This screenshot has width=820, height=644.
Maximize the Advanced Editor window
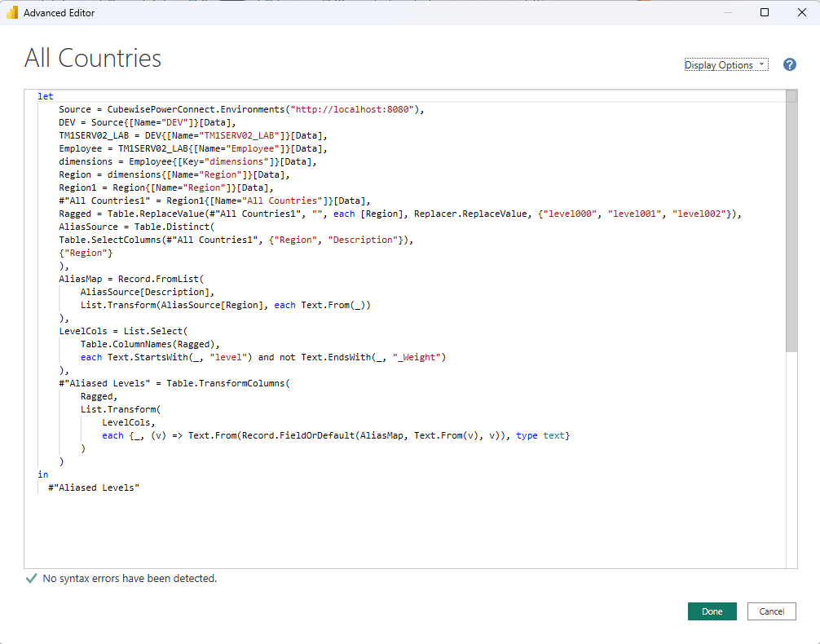[764, 12]
